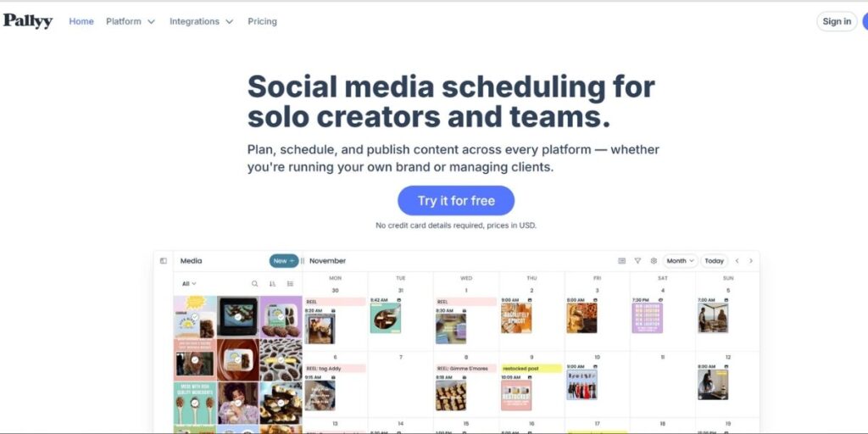Open the Month view dropdown
The height and width of the screenshot is (434, 868).
(x=681, y=261)
